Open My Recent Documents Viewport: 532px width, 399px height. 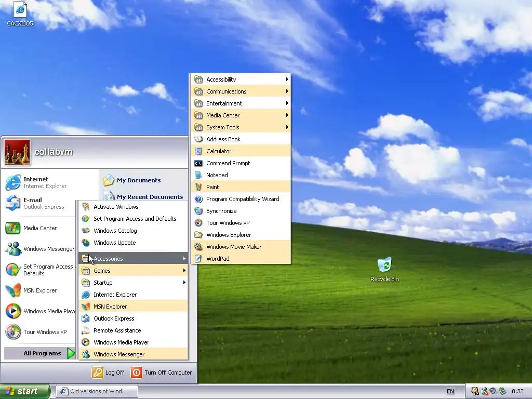tap(144, 196)
